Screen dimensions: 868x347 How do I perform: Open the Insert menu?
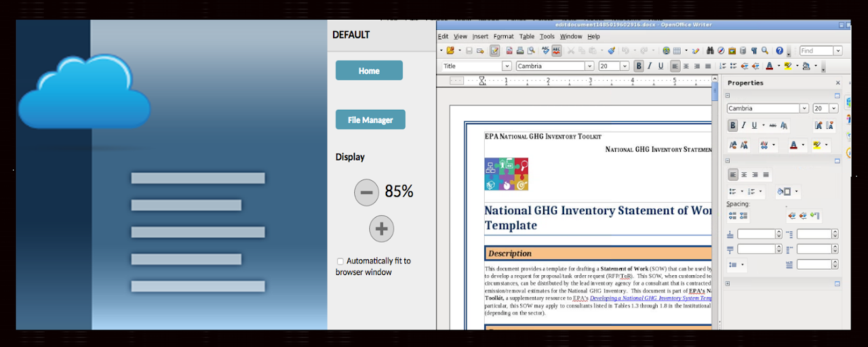click(480, 37)
